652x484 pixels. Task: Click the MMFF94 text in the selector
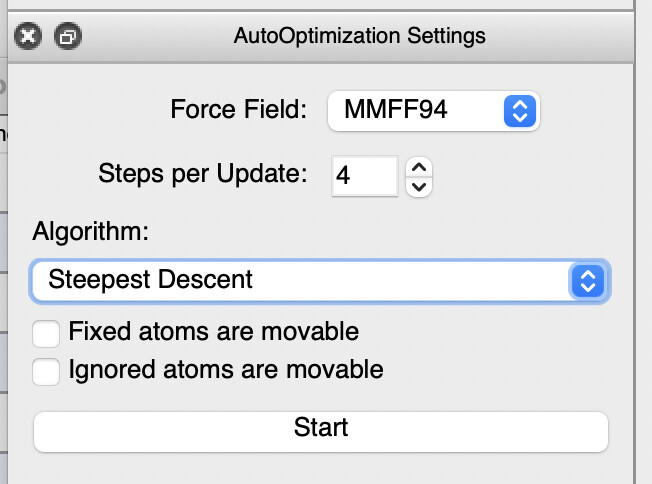[395, 110]
